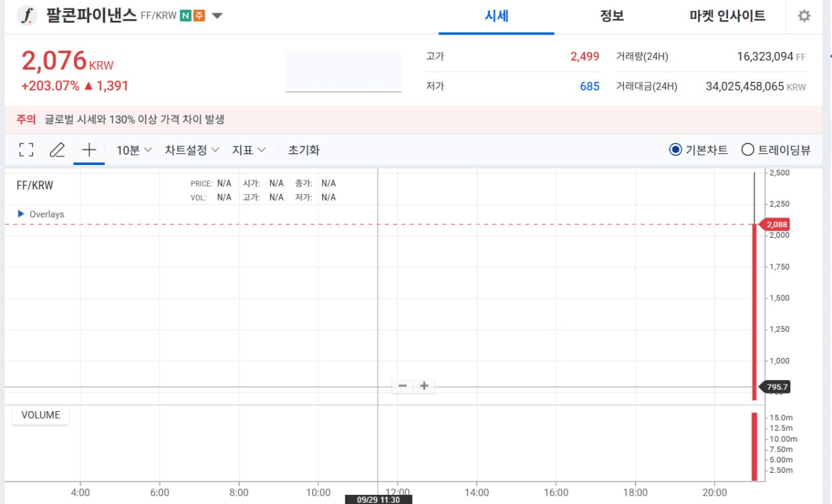The height and width of the screenshot is (504, 832).
Task: Click the high price 2,499 value
Action: click(x=585, y=57)
